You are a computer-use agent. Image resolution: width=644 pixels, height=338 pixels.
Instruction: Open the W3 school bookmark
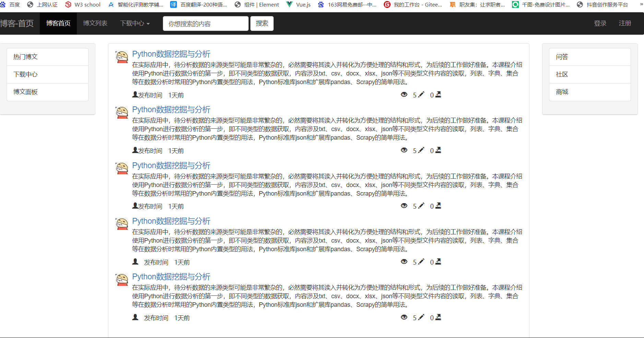83,4
